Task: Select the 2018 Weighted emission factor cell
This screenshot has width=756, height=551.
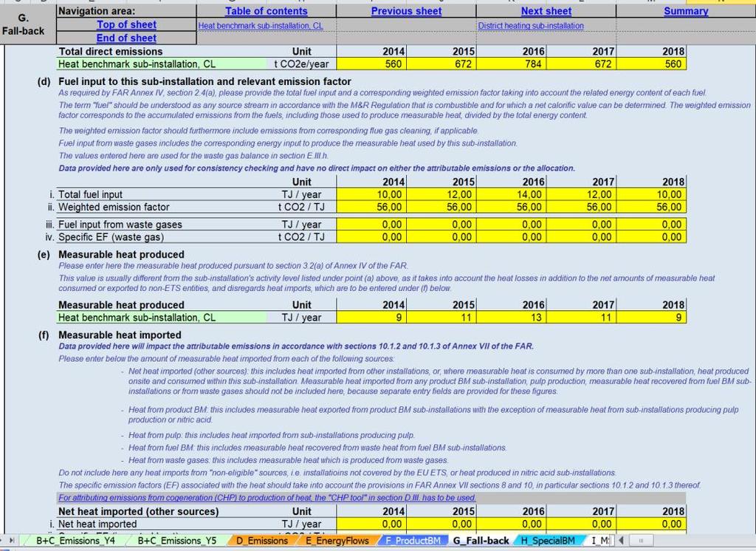Action: (651, 207)
